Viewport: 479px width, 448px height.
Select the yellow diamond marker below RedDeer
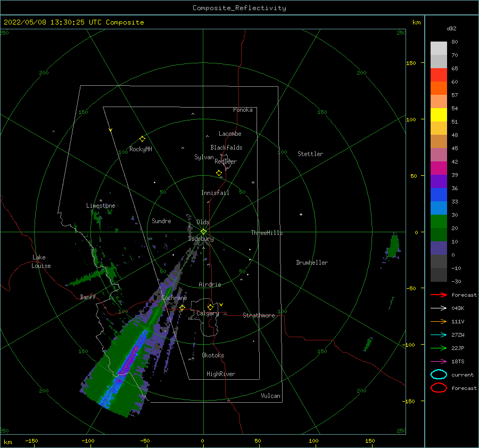219,173
